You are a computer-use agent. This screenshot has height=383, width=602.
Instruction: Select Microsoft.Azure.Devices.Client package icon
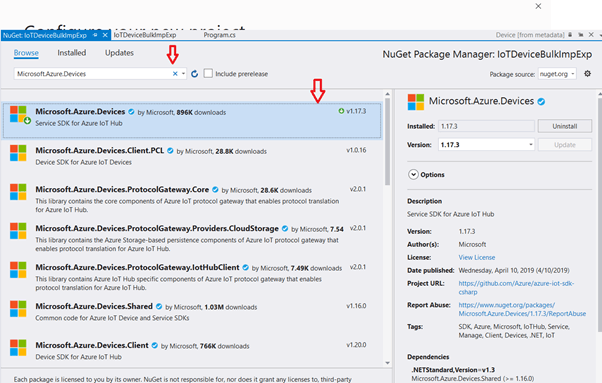[18, 348]
